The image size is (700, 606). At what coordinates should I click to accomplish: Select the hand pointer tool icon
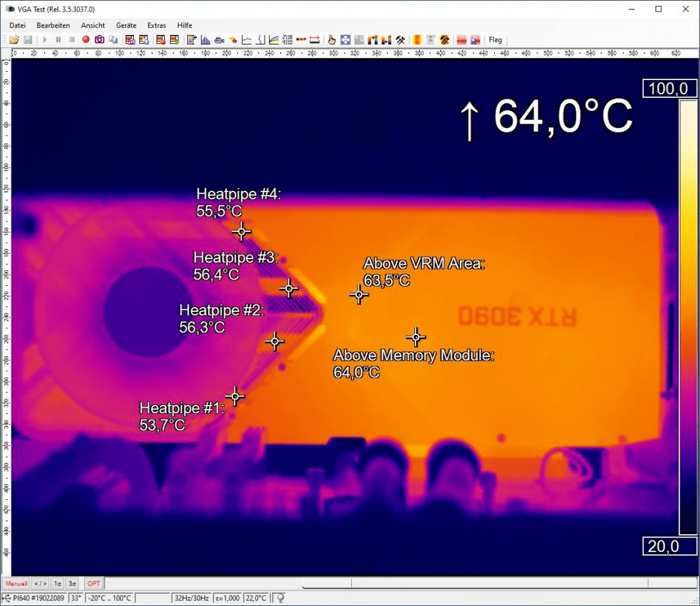332,40
